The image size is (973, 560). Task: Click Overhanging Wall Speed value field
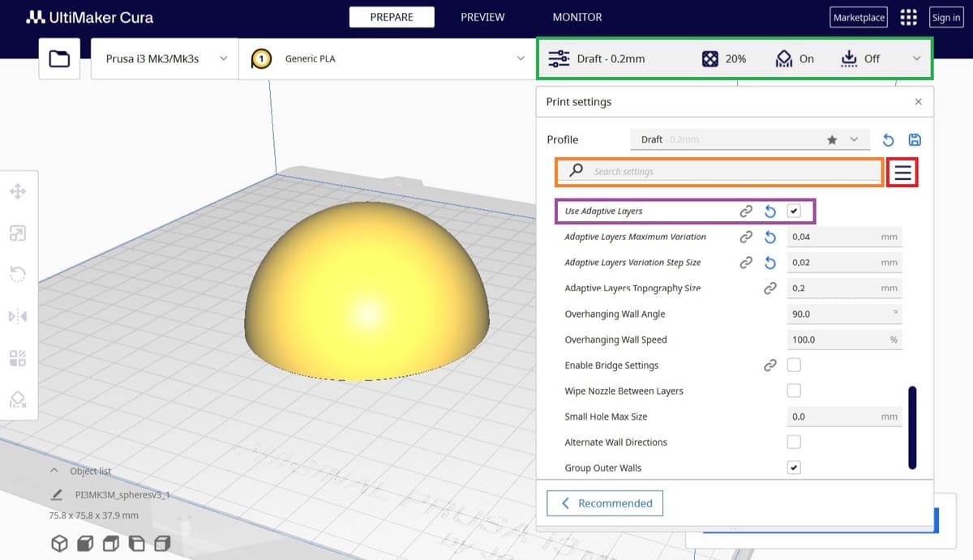[x=844, y=340]
